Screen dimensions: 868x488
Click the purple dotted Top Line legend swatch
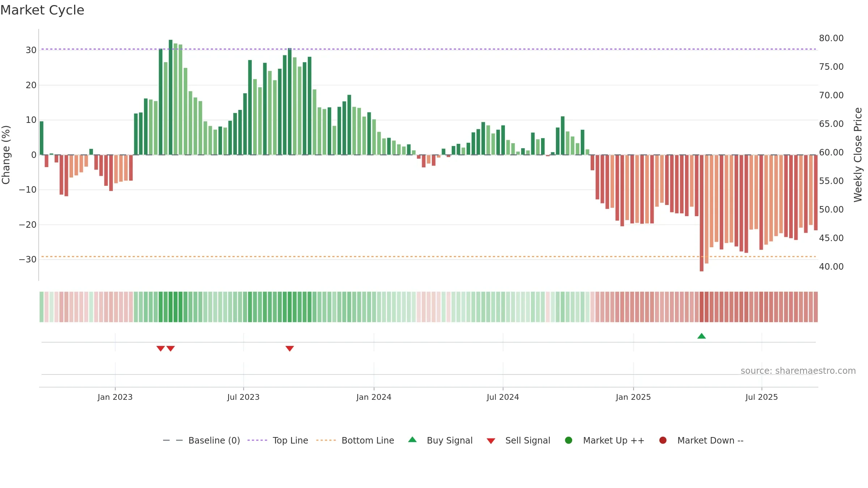coord(257,440)
